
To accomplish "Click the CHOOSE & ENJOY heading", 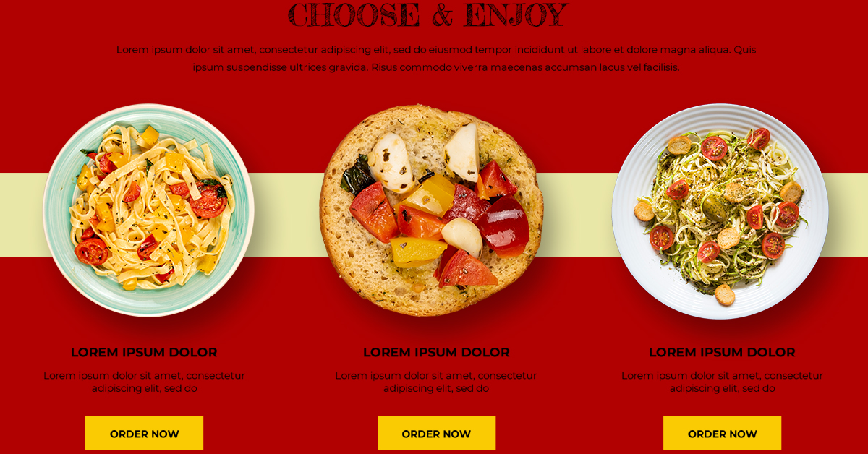I will coord(428,14).
